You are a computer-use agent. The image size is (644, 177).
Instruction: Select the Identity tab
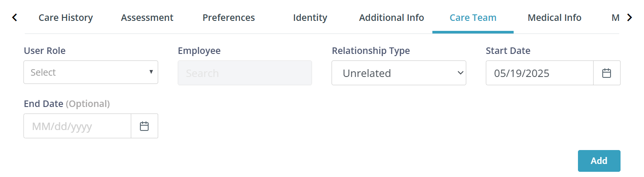[x=310, y=18]
